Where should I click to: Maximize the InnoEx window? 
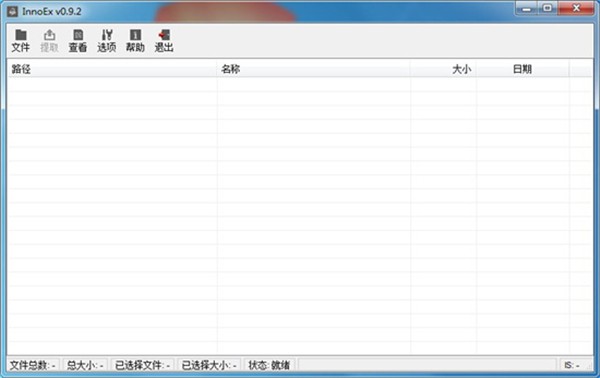tap(548, 8)
